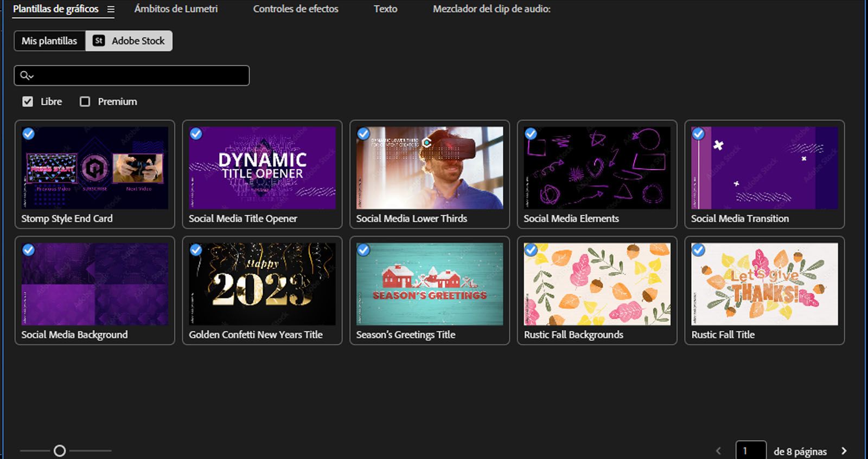Click the page number input field

(751, 451)
